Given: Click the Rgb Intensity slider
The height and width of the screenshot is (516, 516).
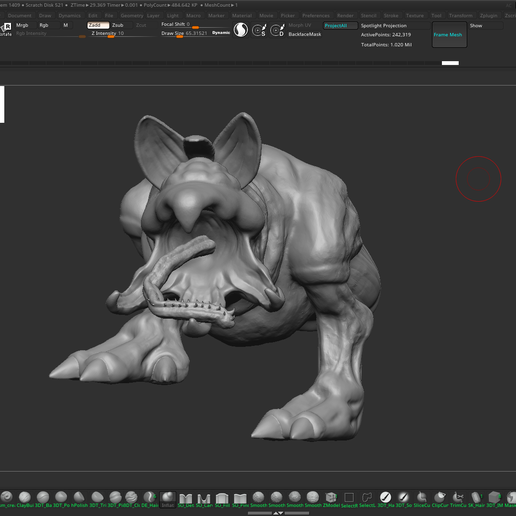Looking at the screenshot, I should [x=50, y=34].
